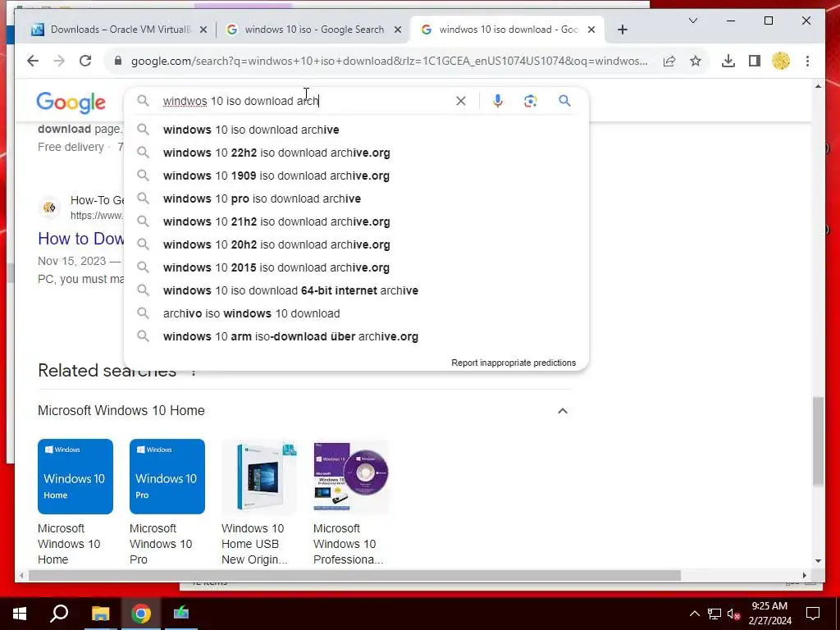The height and width of the screenshot is (630, 840).
Task: Open the notification center icon
Action: (813, 614)
